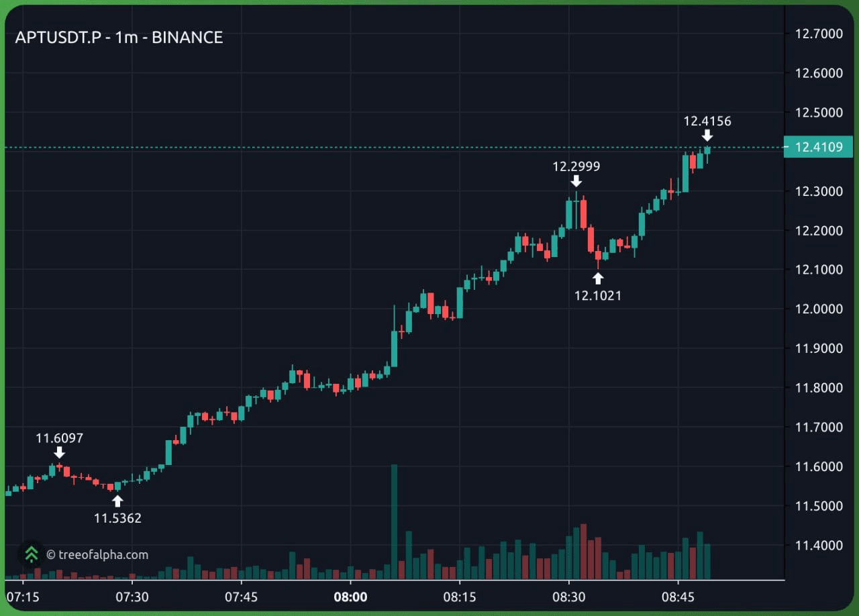The image size is (859, 616).
Task: Click the 12.2000 price axis label
Action: point(818,231)
